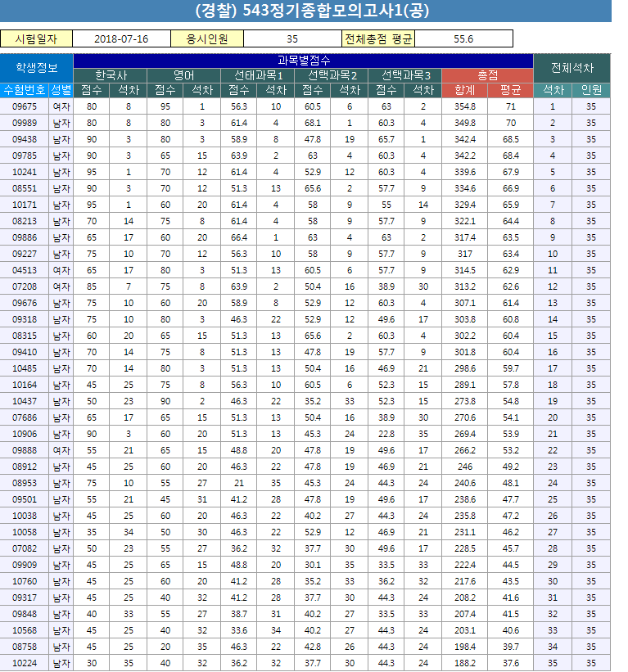Click the title (경찰) 543정기종합모의고사1(공)
The height and width of the screenshot is (672, 628).
(312, 11)
